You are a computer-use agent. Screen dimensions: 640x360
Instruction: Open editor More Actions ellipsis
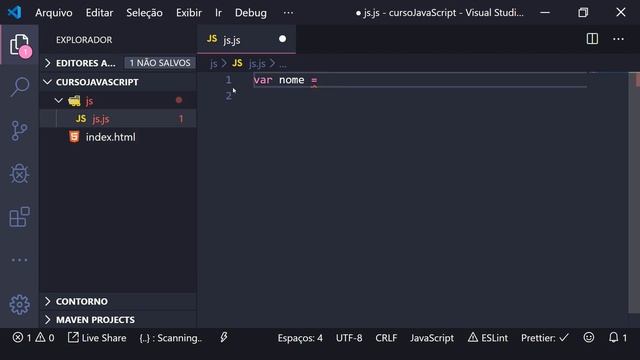point(618,39)
